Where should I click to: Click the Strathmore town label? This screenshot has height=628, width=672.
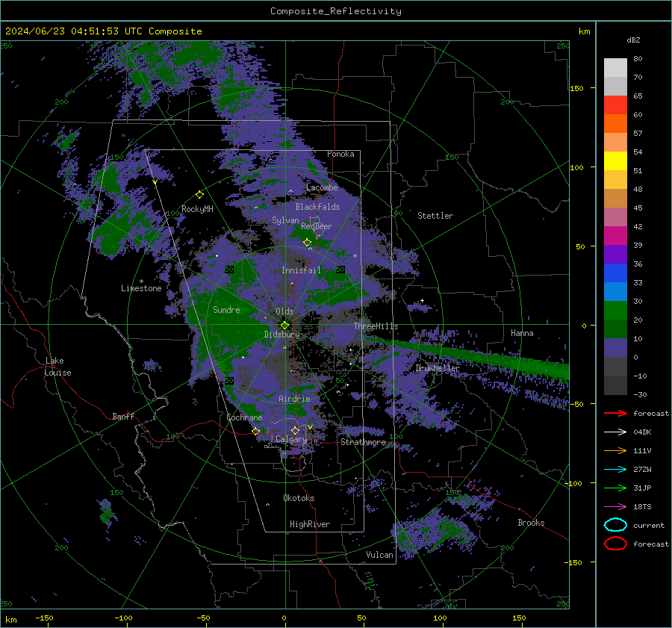363,442
